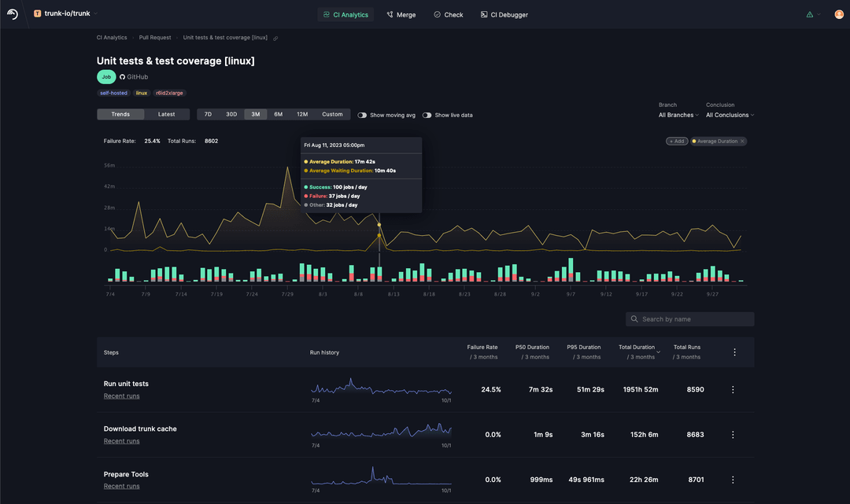Enable Show moving avg

tap(361, 113)
